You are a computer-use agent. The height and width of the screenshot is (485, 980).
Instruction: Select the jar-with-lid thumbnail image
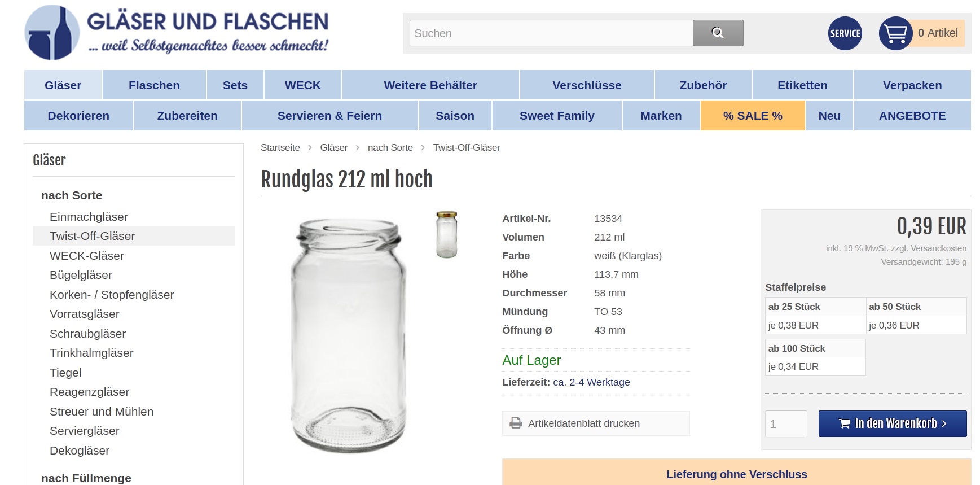[446, 234]
